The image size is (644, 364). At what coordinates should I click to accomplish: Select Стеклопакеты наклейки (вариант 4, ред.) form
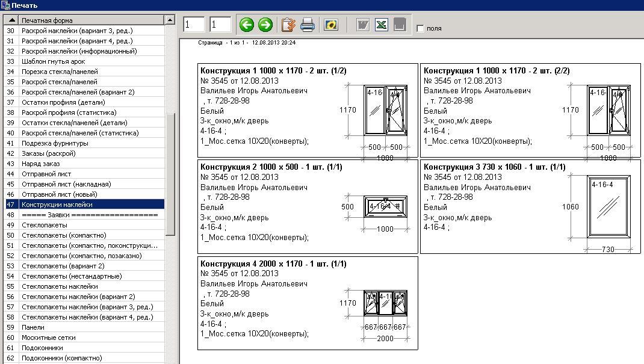click(x=84, y=317)
